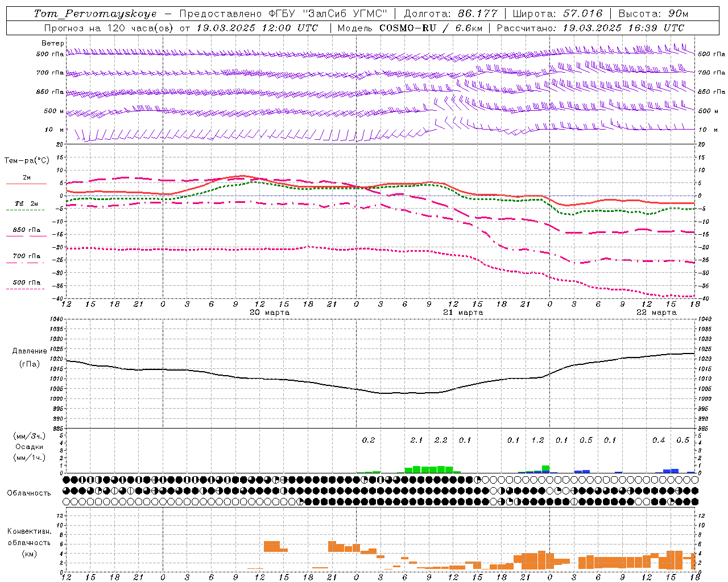Click the forecast start time 19.03.2025 12:00 UTC
Image resolution: width=728 pixels, height=582 pixels.
pos(258,28)
